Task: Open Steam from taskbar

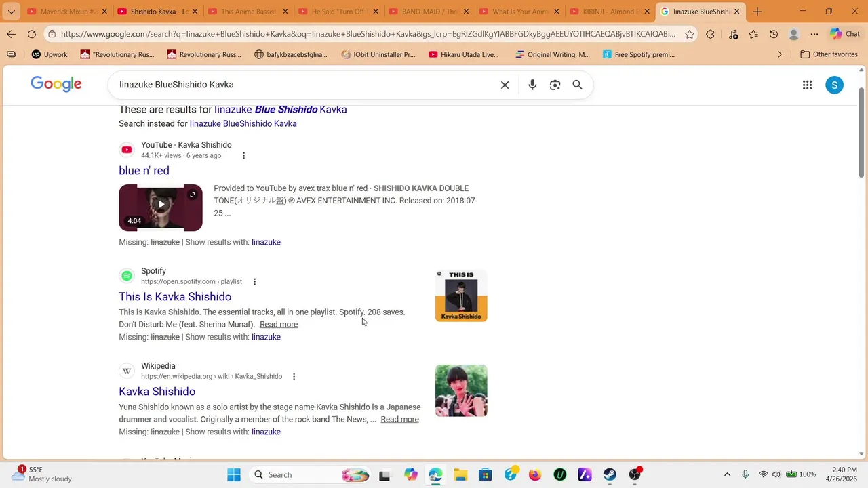Action: [610, 475]
